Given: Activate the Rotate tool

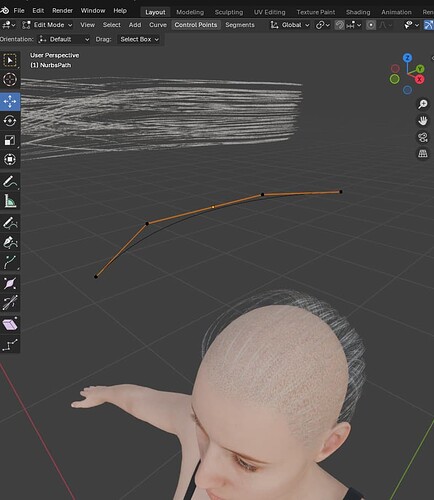Looking at the screenshot, I should [10, 121].
